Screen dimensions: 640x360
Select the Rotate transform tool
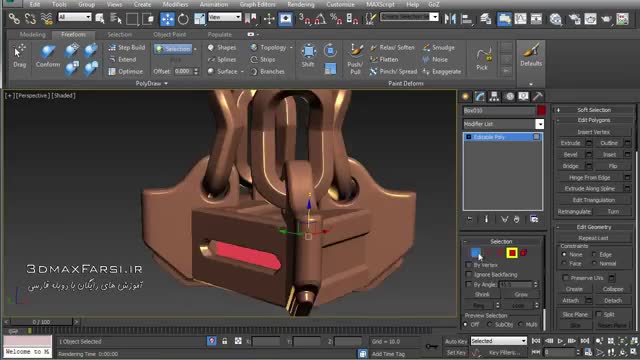pos(183,19)
